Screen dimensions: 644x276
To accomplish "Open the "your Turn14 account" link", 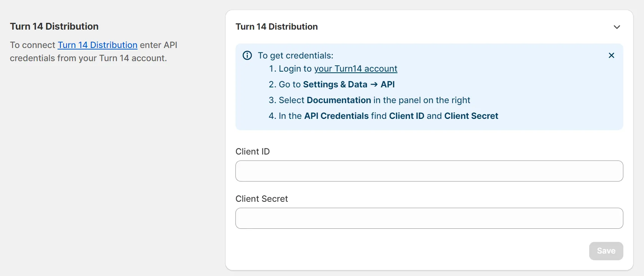I will pyautogui.click(x=355, y=69).
